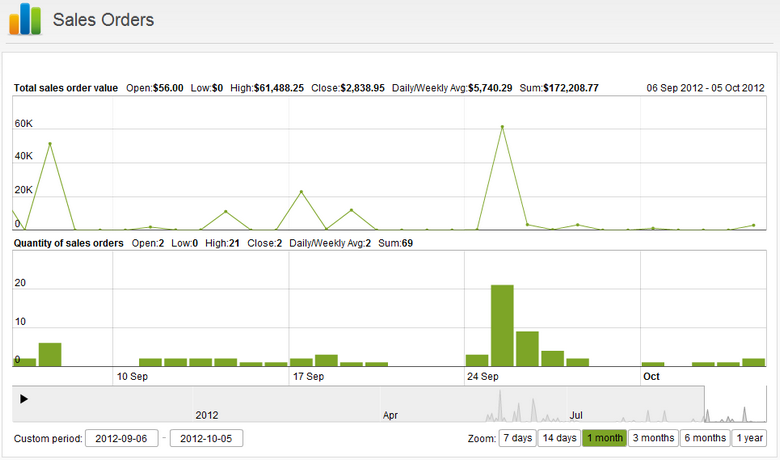Click the Oct axis label

click(x=651, y=376)
